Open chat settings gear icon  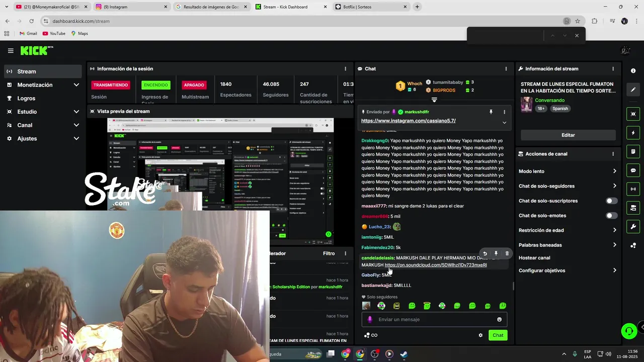pyautogui.click(x=480, y=335)
